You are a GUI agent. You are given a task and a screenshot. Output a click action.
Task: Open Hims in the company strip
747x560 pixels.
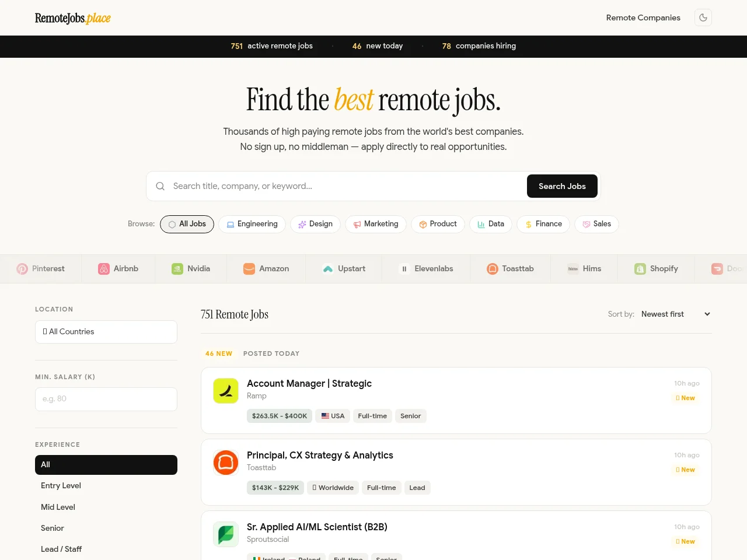click(x=584, y=269)
